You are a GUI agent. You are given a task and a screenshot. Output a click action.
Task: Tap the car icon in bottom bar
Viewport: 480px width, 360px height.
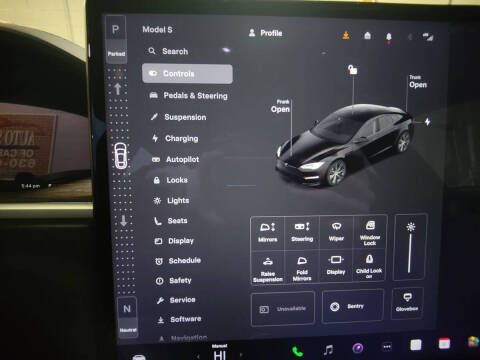pyautogui.click(x=139, y=357)
